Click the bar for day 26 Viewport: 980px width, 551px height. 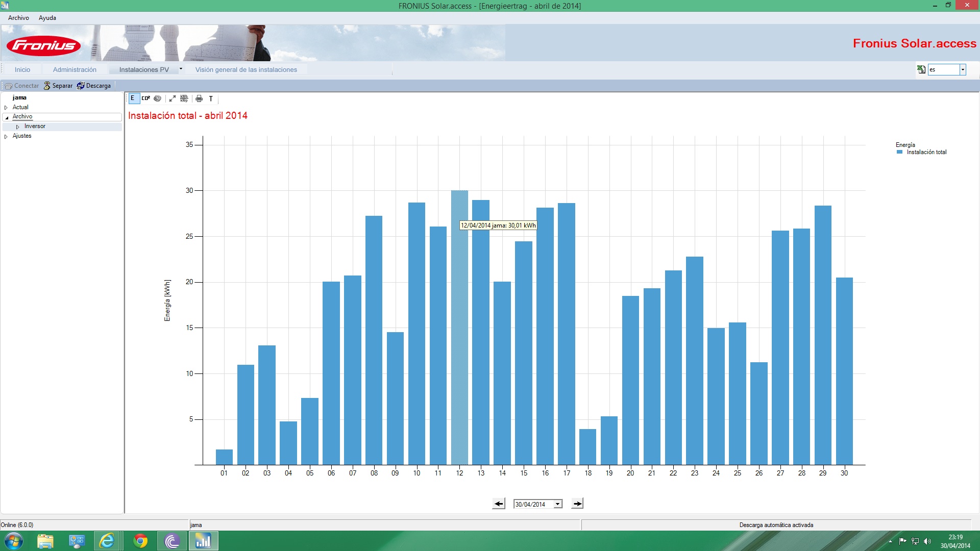(759, 414)
